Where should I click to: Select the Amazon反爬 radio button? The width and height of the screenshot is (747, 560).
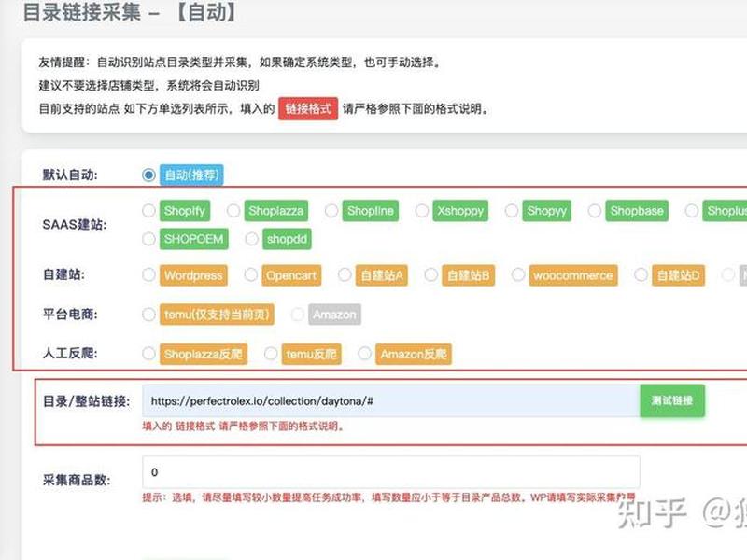[x=365, y=354]
